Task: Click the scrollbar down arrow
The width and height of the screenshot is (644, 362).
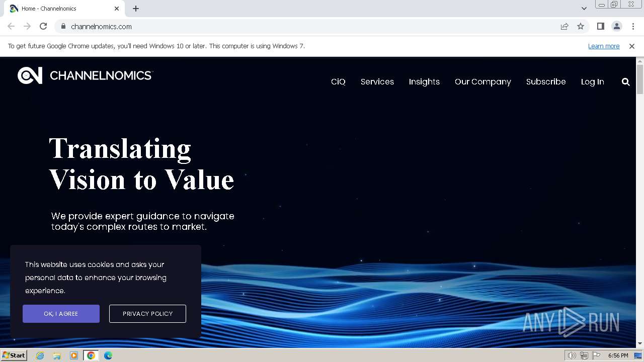Action: 639,343
